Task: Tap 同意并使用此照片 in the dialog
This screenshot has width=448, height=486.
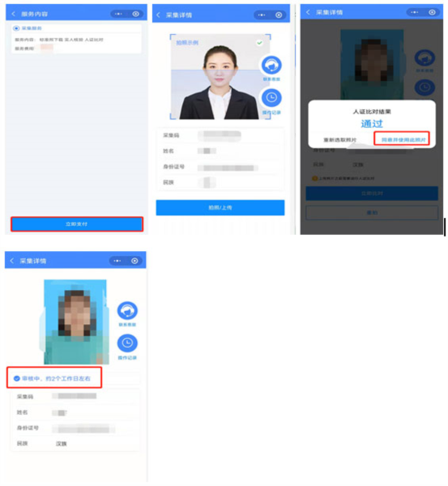Action: click(x=403, y=140)
